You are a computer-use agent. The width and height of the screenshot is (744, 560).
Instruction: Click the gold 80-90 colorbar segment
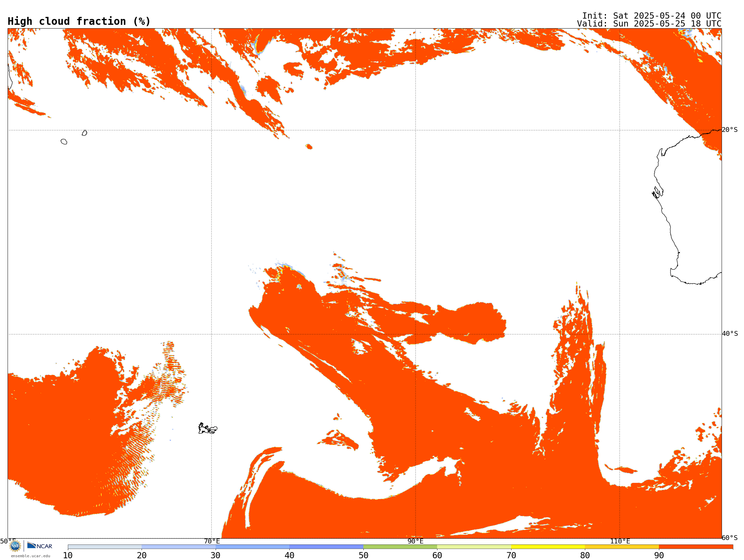622,547
